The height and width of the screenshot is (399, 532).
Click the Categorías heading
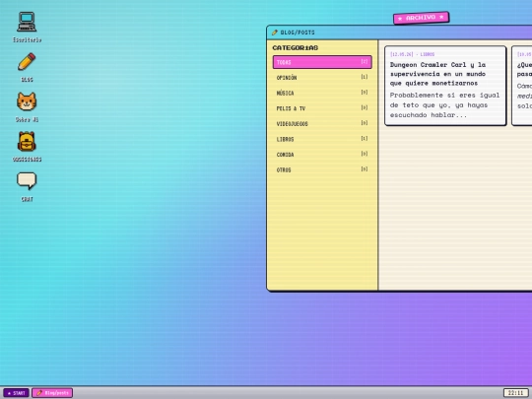296,48
